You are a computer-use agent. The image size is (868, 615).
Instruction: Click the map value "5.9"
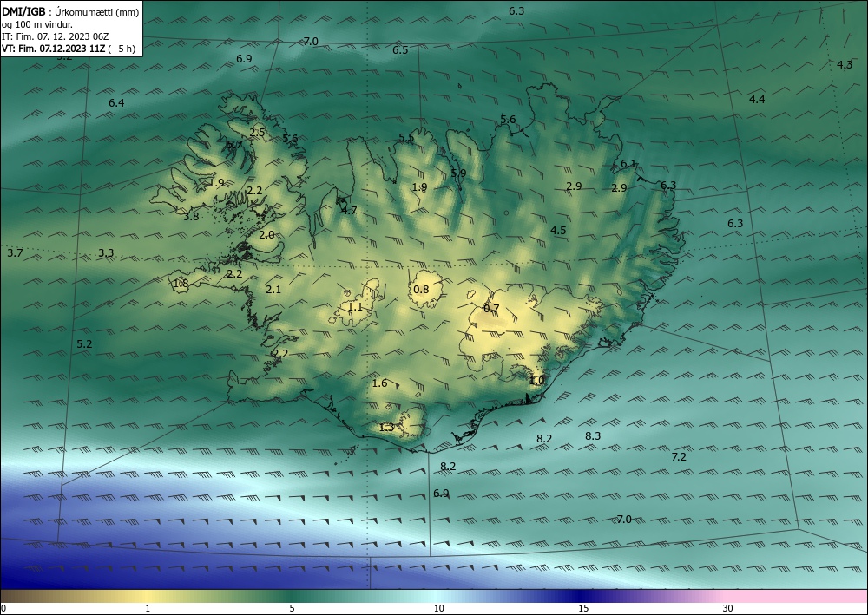click(458, 173)
